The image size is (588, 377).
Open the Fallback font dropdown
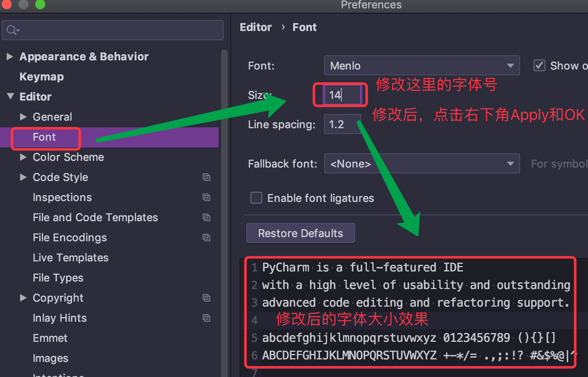point(422,164)
